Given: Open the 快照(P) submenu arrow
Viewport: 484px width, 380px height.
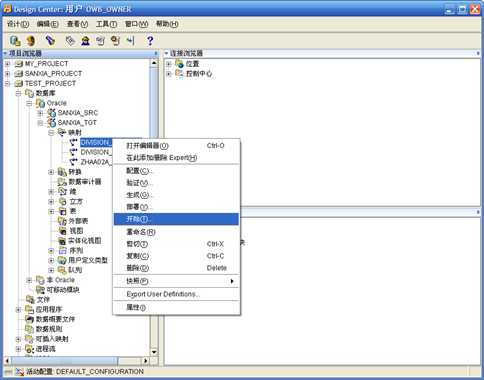Looking at the screenshot, I should (x=232, y=281).
